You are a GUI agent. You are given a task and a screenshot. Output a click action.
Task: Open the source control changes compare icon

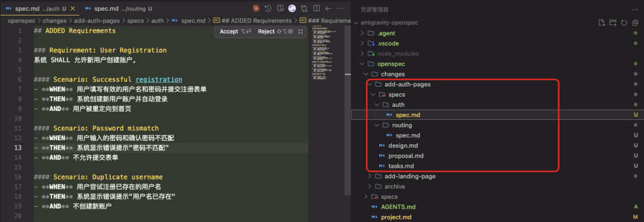304,8
